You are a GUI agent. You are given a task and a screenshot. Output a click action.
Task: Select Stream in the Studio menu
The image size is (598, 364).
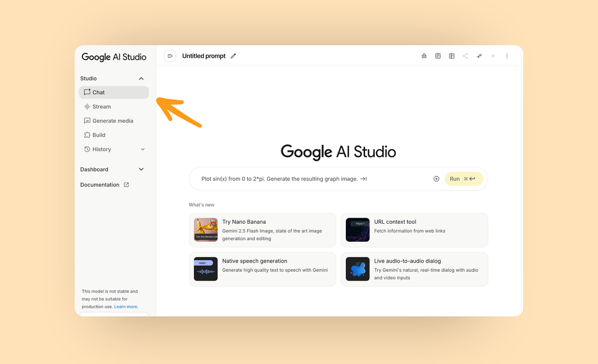(x=114, y=107)
